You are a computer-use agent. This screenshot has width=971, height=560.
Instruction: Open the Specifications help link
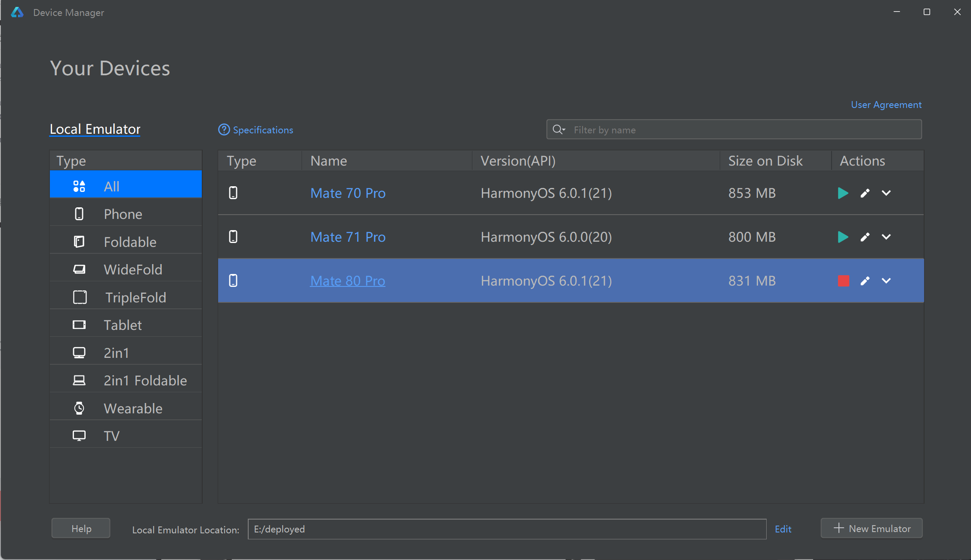[x=256, y=130]
